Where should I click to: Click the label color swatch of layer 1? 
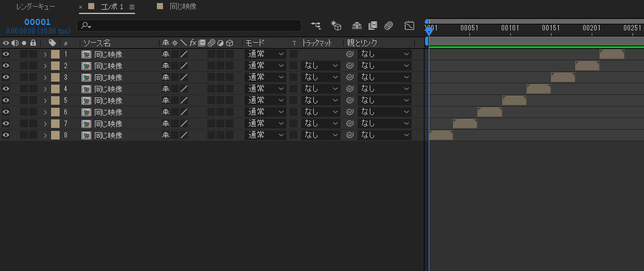tap(55, 54)
